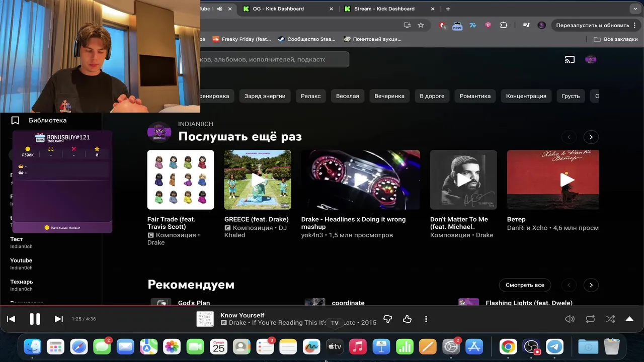This screenshot has height=362, width=644.
Task: Play the Don't Matter To Me thumbnail
Action: pos(463,179)
